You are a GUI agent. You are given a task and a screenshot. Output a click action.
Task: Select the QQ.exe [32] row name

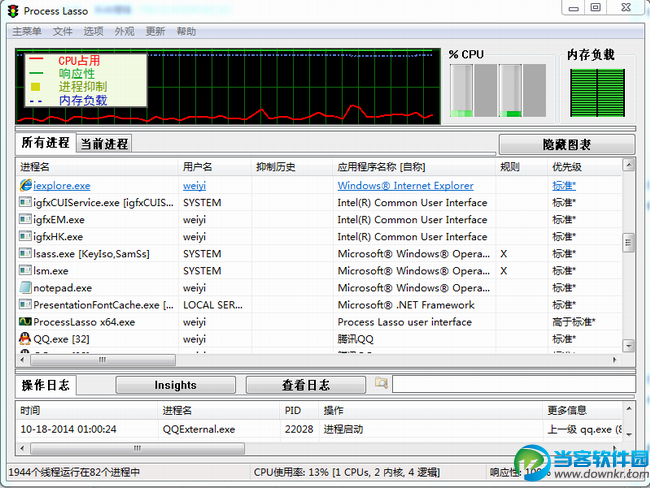61,339
